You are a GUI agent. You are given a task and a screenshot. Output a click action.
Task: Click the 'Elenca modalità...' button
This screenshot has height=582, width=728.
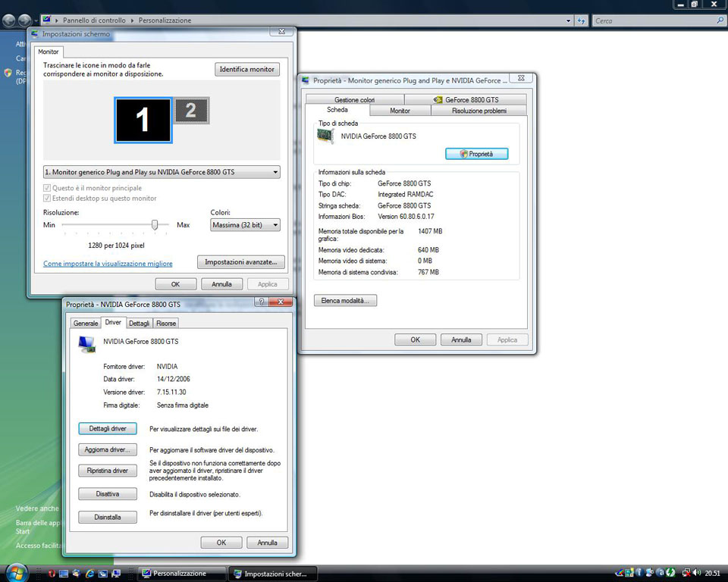pos(345,301)
